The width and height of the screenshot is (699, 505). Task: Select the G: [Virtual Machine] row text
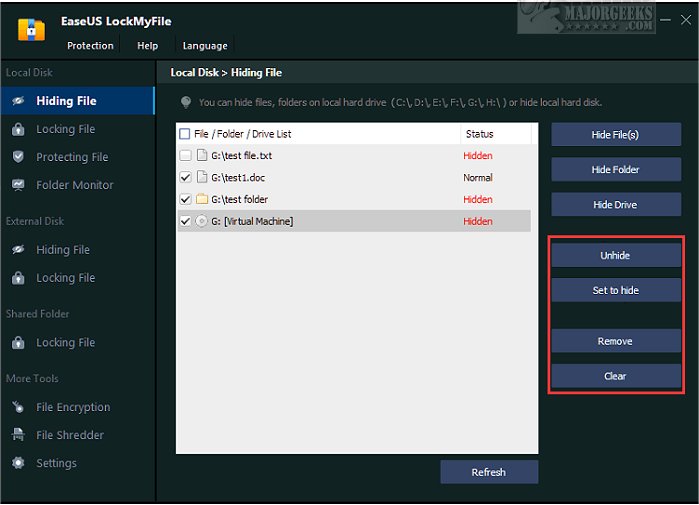point(252,221)
